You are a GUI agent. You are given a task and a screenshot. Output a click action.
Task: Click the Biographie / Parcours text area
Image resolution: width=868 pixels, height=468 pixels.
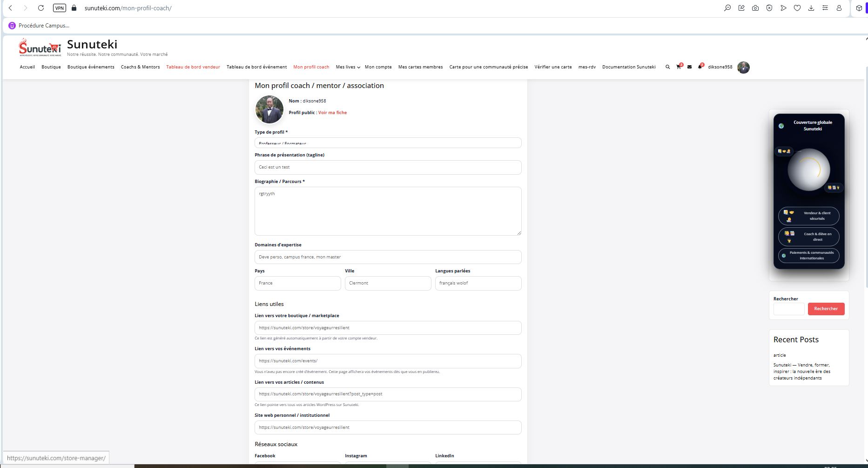click(388, 211)
